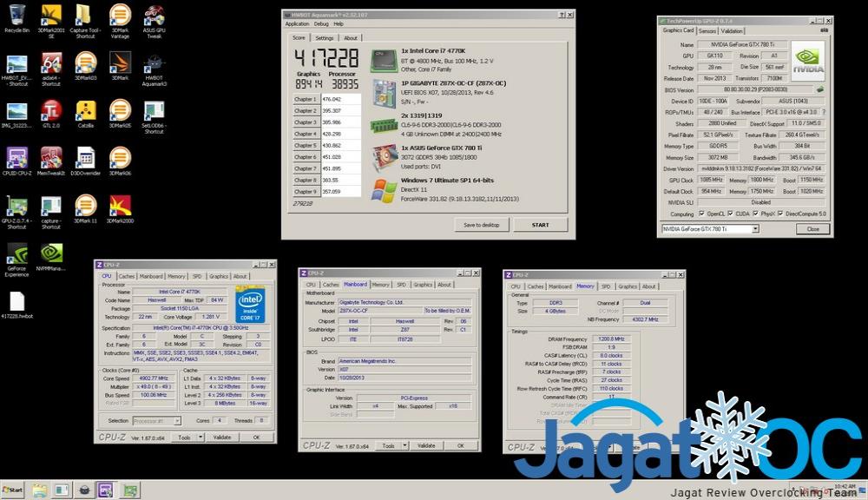
Task: Click the BIOS save chip icon in GPU-Z
Action: tap(820, 89)
